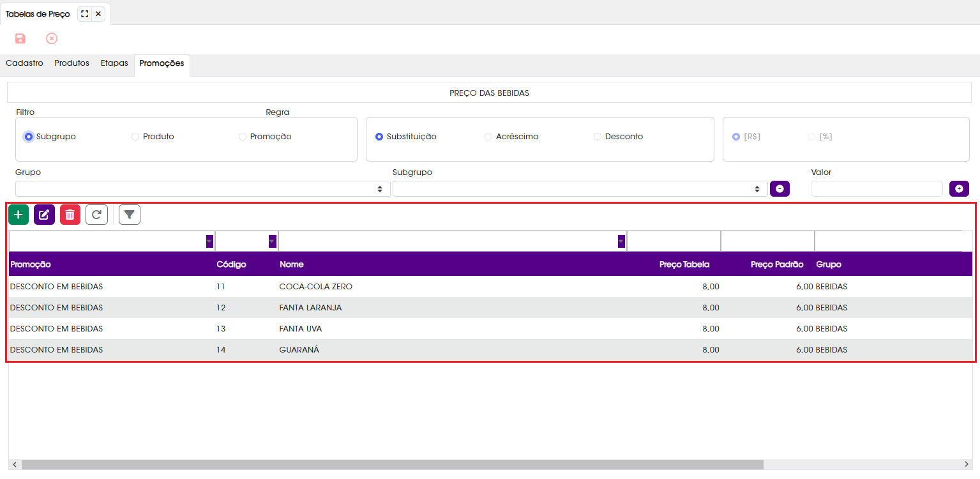
Task: Click 6,00 price in COCA-COLA ZERO row
Action: [804, 287]
